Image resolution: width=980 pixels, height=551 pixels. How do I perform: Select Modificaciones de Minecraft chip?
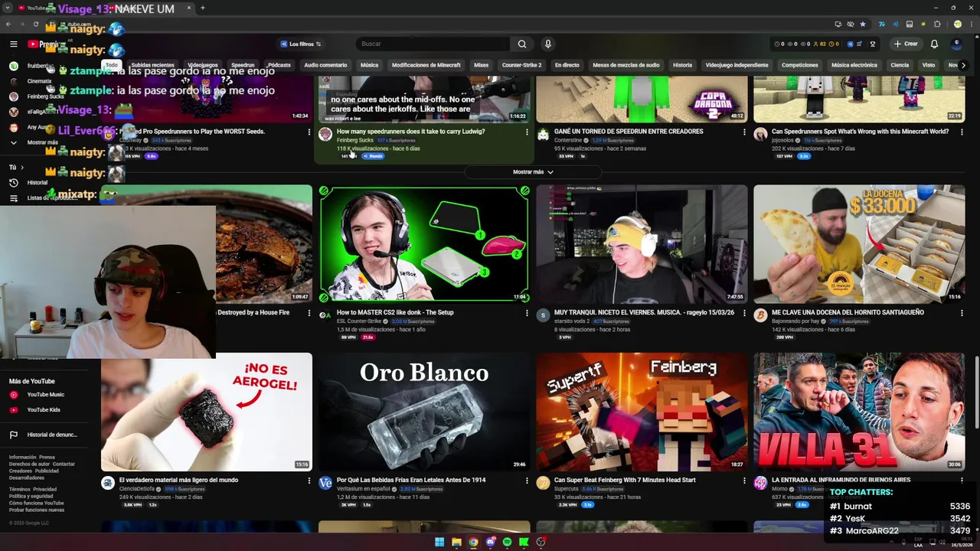426,65
